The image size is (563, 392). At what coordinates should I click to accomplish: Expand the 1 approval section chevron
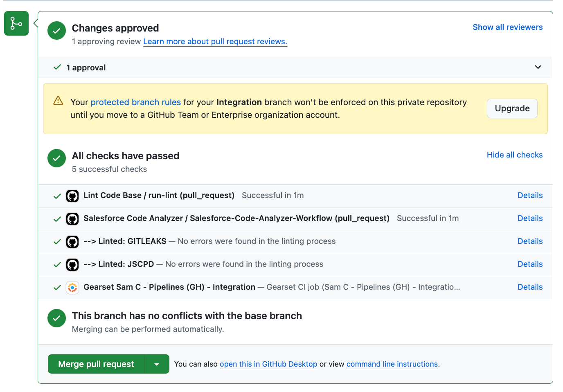[x=538, y=67]
